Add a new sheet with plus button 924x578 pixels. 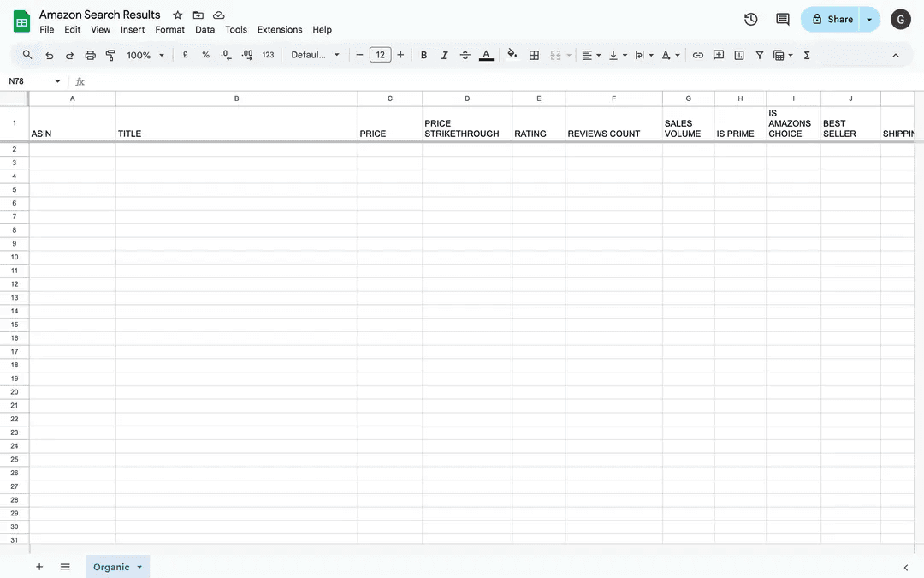(x=39, y=567)
